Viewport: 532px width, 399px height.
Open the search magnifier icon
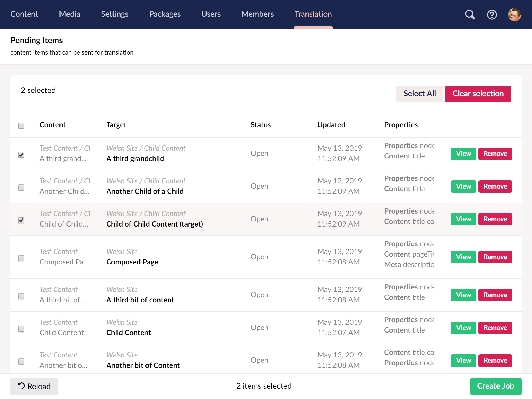(470, 15)
